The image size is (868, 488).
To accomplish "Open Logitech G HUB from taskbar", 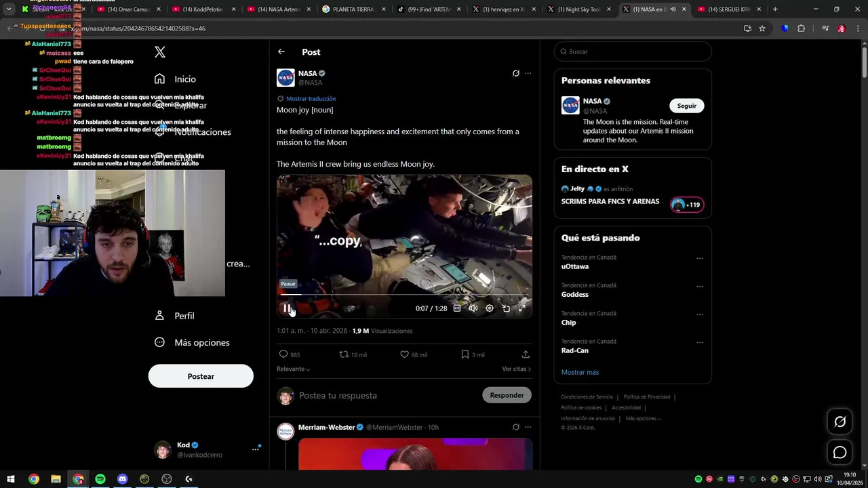I will (x=189, y=479).
